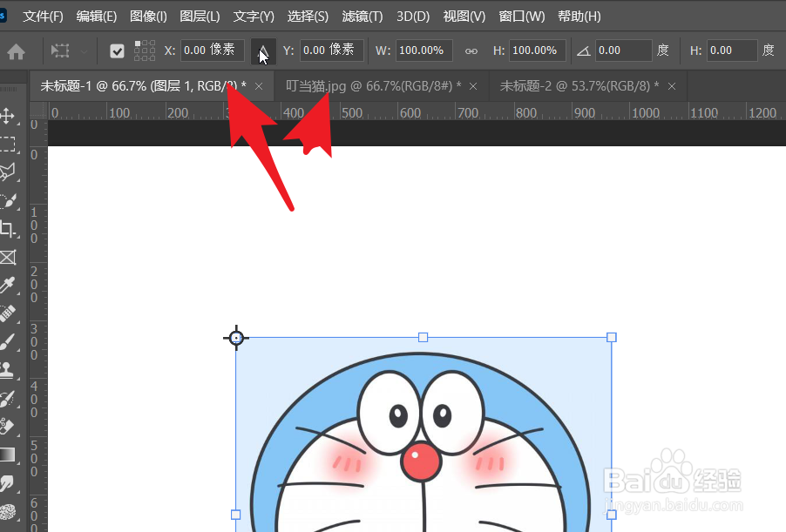Open the 文字(Y) menu

tap(254, 17)
